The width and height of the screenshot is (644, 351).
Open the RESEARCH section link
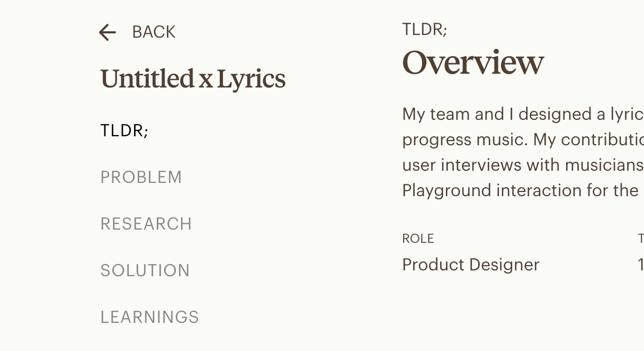click(146, 224)
